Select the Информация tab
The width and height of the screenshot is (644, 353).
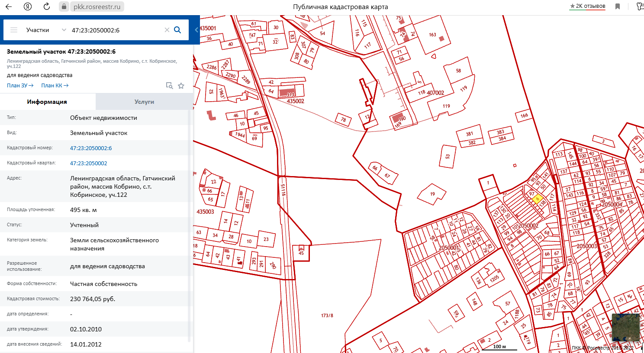click(47, 102)
